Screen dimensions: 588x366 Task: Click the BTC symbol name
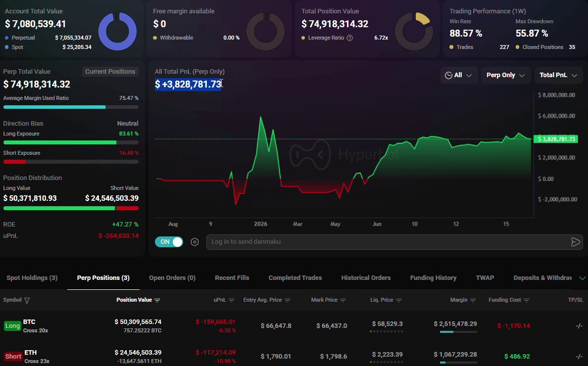29,322
